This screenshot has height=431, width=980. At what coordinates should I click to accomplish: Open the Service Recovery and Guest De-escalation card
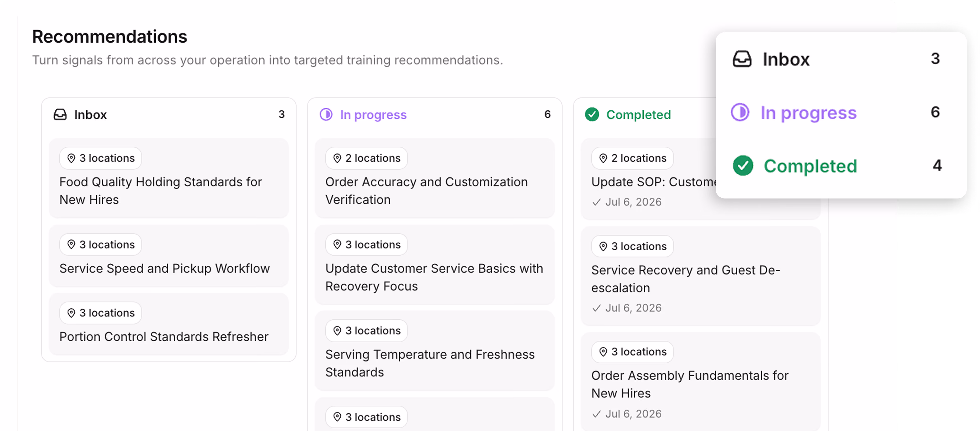click(x=701, y=276)
